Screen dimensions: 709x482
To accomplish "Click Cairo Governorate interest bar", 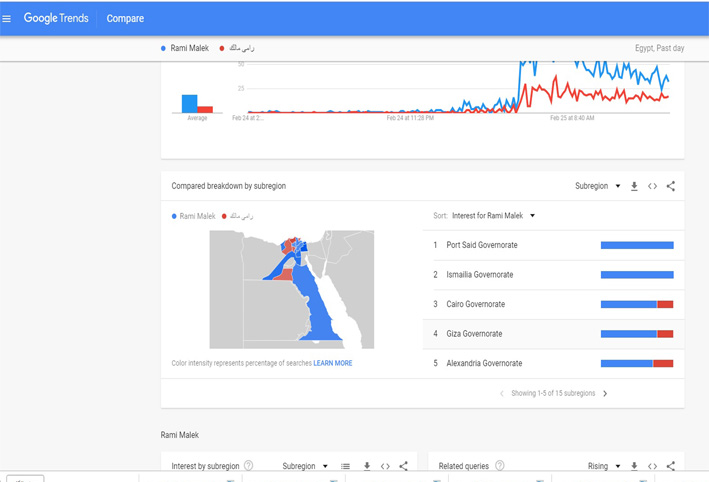I will tap(637, 304).
